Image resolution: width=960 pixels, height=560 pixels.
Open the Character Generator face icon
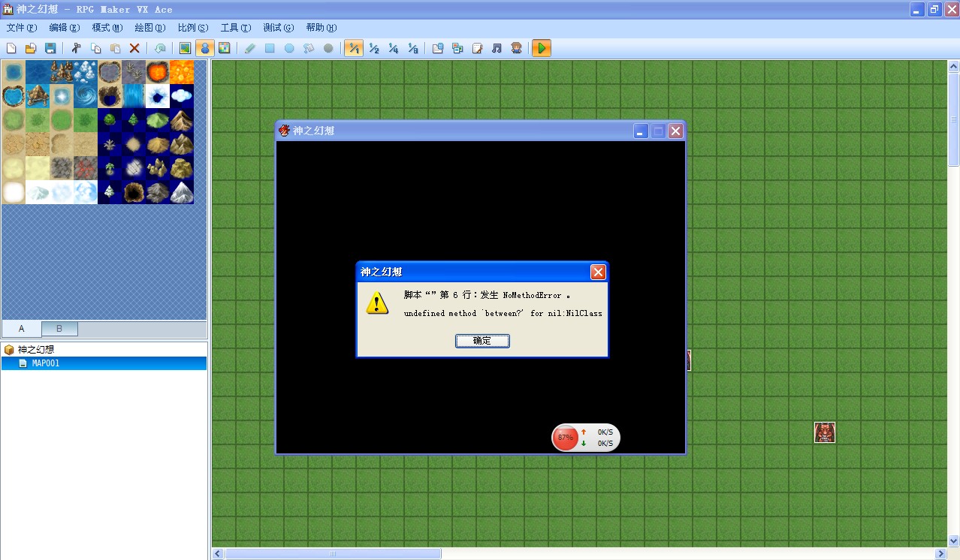coord(516,49)
